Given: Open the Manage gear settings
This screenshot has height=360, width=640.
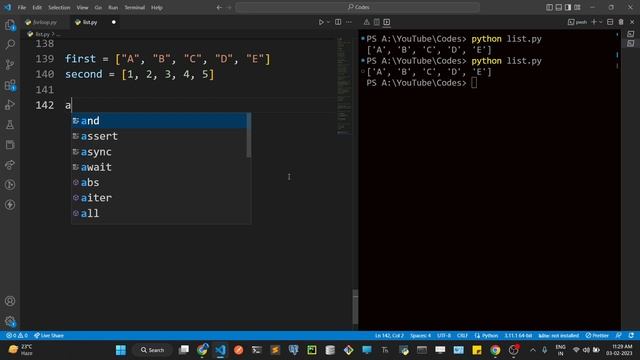Looking at the screenshot, I should pyautogui.click(x=10, y=321).
